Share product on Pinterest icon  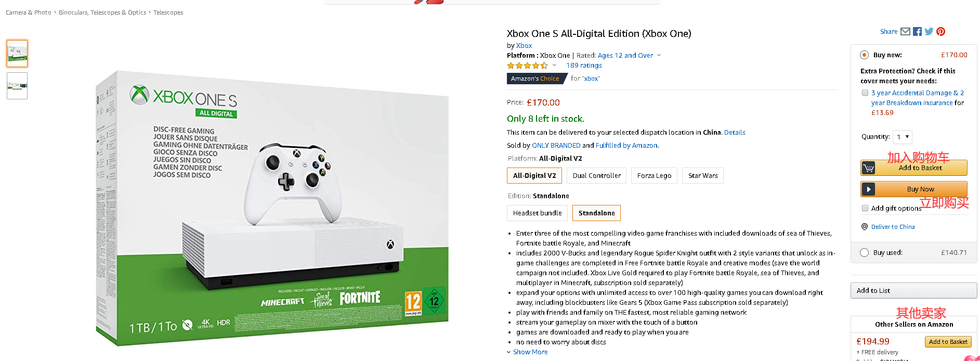[x=941, y=32]
